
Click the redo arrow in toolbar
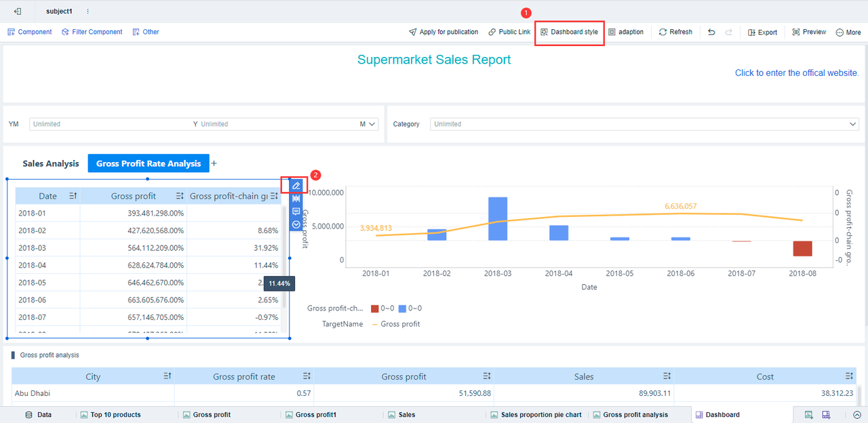(x=729, y=32)
